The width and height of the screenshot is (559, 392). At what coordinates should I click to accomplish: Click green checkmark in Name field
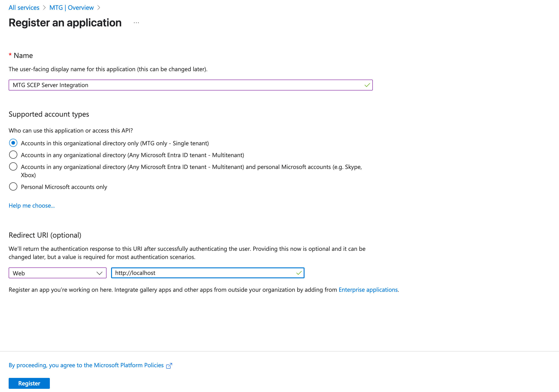(367, 85)
